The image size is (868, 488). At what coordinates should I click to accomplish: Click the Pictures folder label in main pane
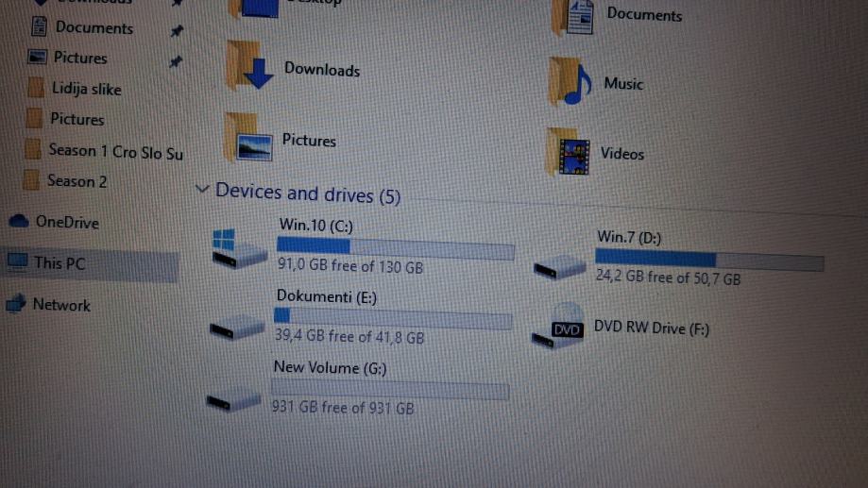tap(309, 140)
